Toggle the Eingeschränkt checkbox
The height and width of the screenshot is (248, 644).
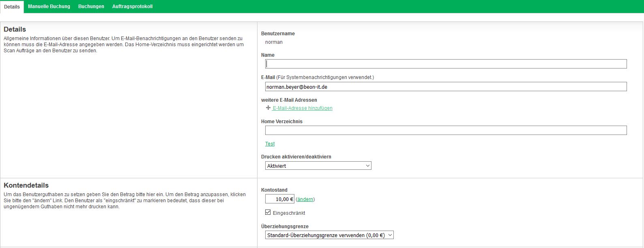pos(268,212)
